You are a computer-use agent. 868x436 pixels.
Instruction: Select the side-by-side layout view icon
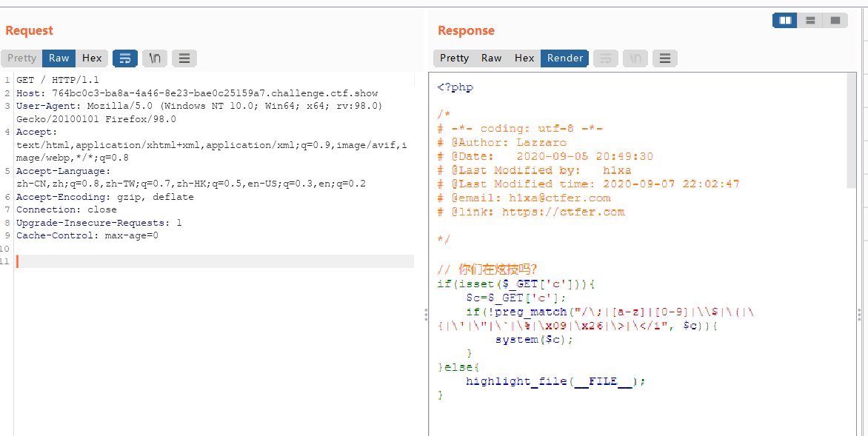785,21
